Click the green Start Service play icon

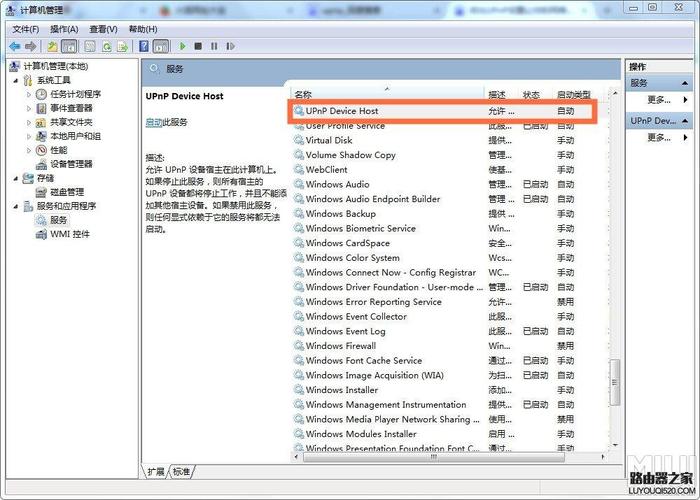[183, 46]
